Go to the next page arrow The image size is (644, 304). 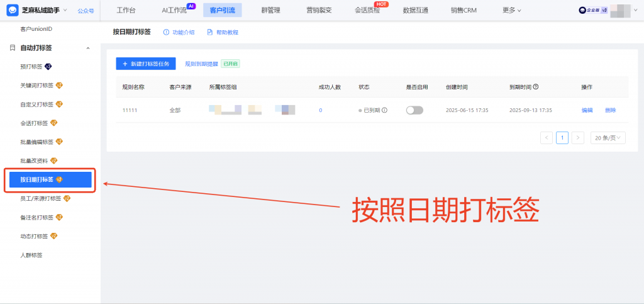(578, 138)
